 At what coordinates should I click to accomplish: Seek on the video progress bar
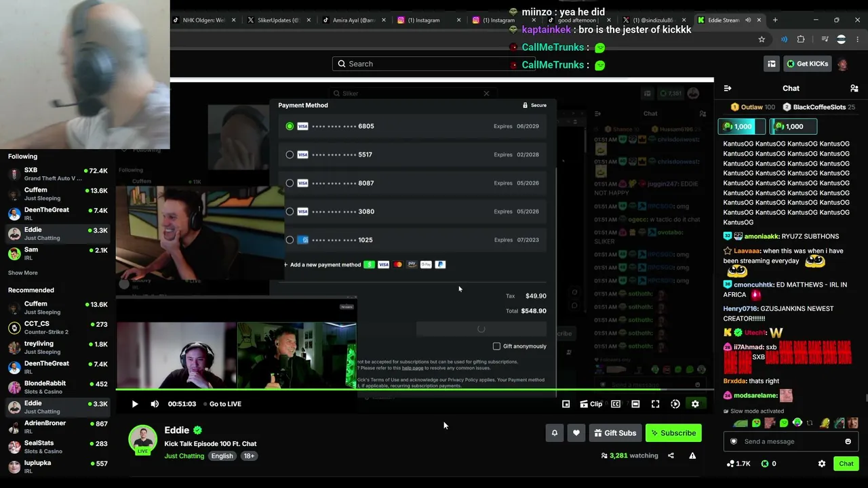tap(414, 390)
